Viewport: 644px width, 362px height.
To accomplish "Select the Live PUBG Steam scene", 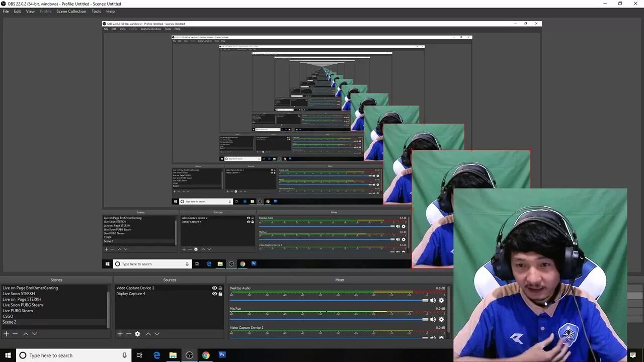I will (x=18, y=311).
